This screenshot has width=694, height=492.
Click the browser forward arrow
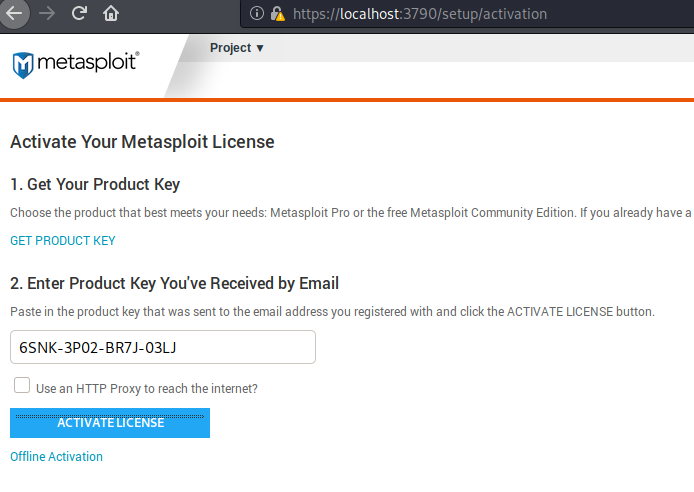(x=47, y=13)
